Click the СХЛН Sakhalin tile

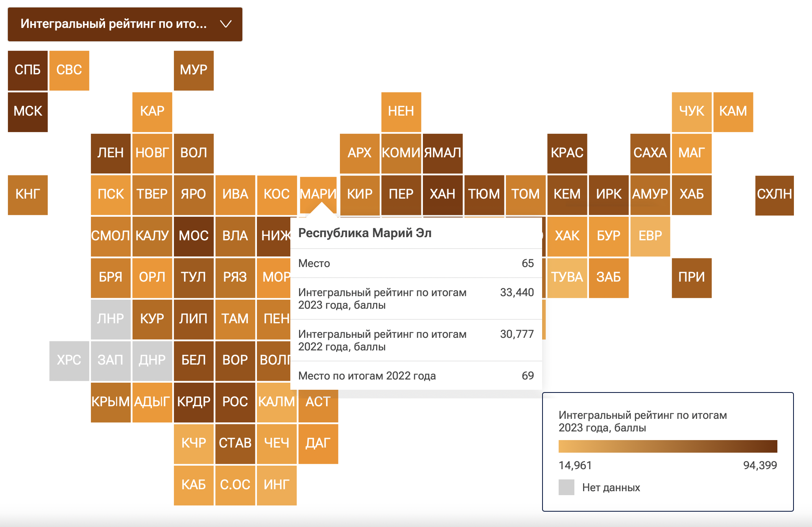[x=774, y=195]
